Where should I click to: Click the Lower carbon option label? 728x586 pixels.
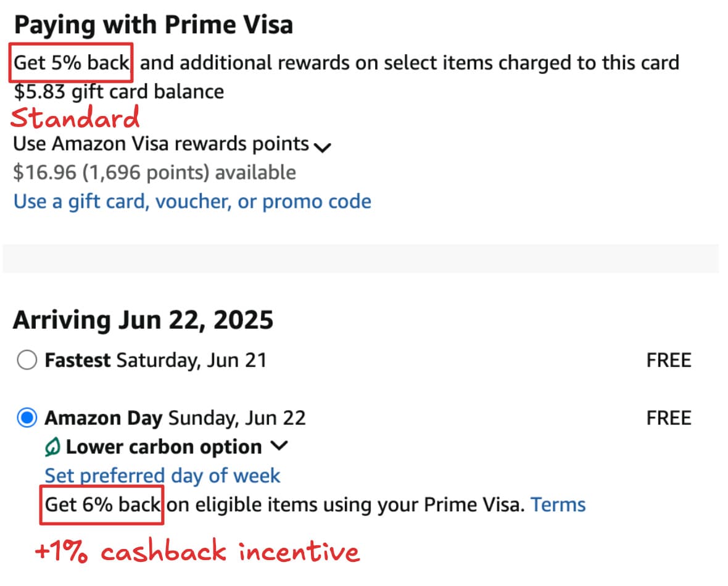coord(164,447)
